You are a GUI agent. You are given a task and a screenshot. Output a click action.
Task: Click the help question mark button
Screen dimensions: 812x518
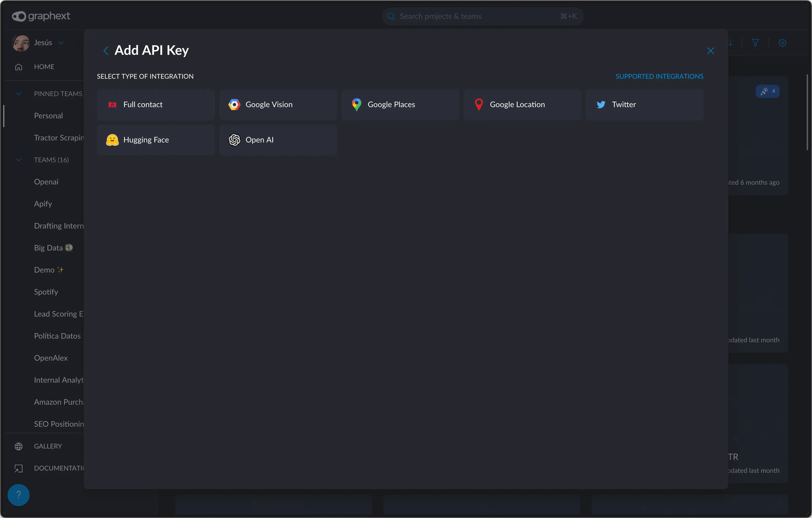19,495
